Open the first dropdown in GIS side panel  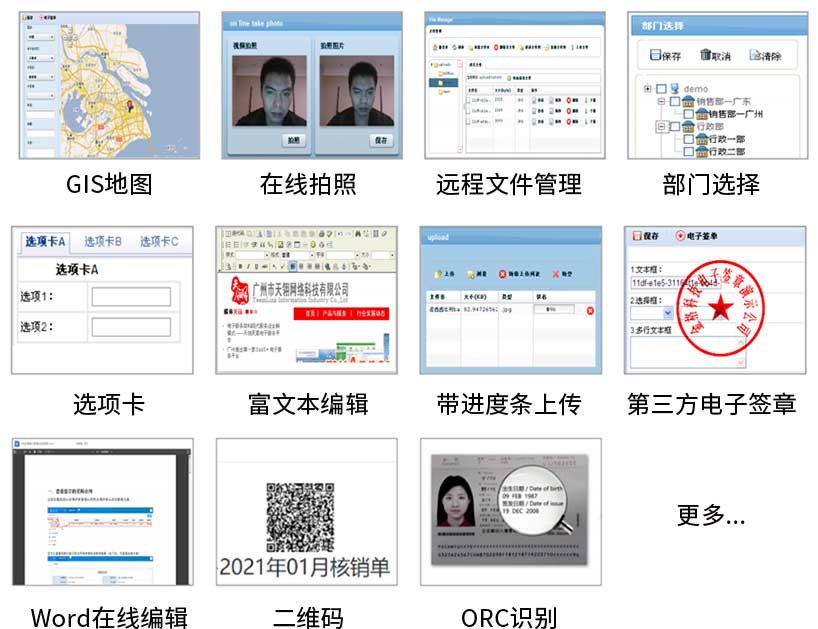pyautogui.click(x=40, y=37)
